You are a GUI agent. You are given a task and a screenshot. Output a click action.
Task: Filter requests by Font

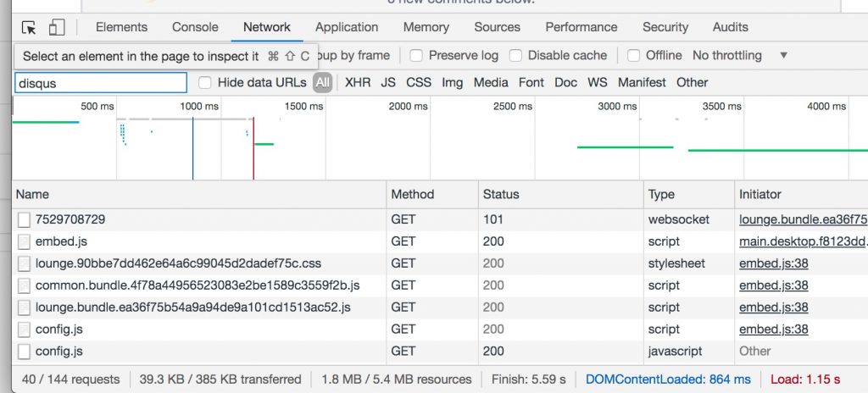click(531, 82)
